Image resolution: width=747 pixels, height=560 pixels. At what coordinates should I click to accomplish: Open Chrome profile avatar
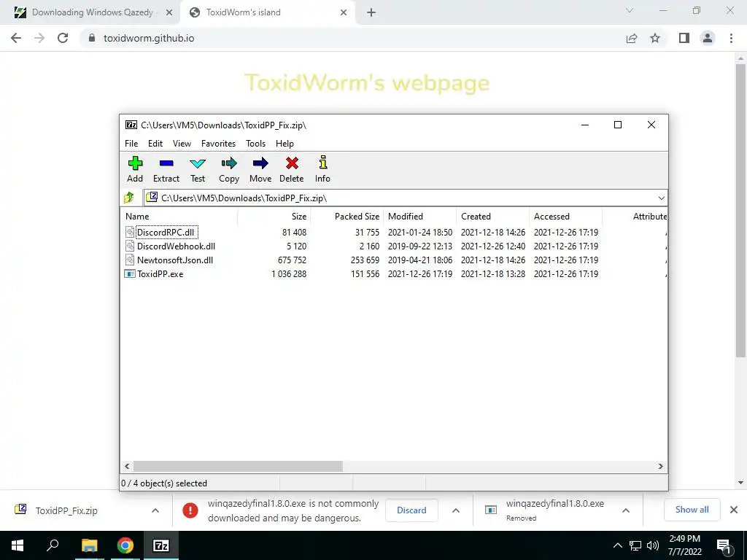tap(708, 38)
